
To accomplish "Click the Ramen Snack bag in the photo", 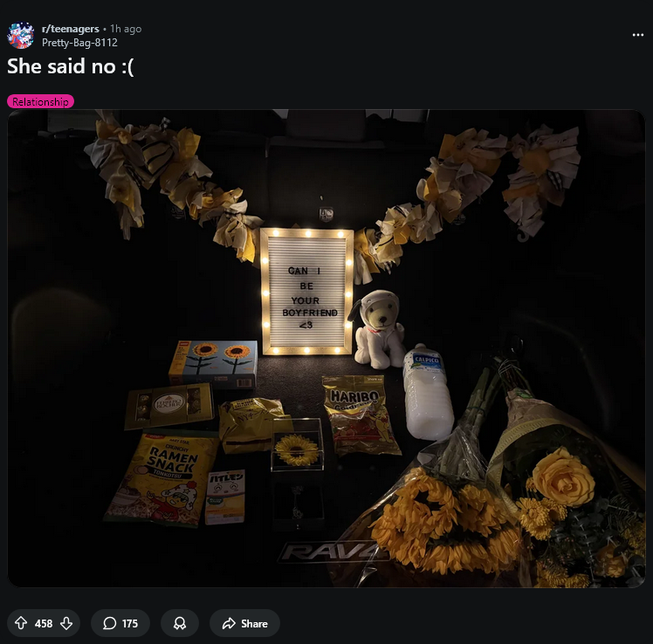I will pos(163,479).
